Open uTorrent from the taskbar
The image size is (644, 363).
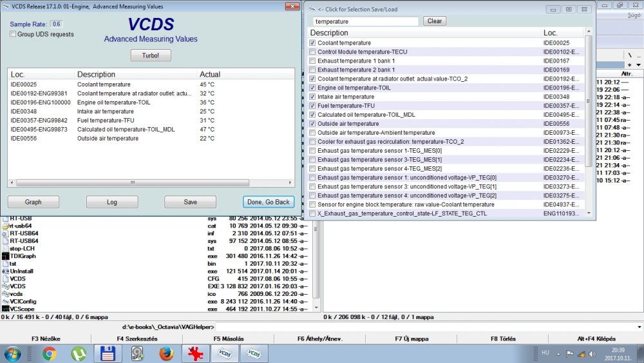[x=79, y=353]
